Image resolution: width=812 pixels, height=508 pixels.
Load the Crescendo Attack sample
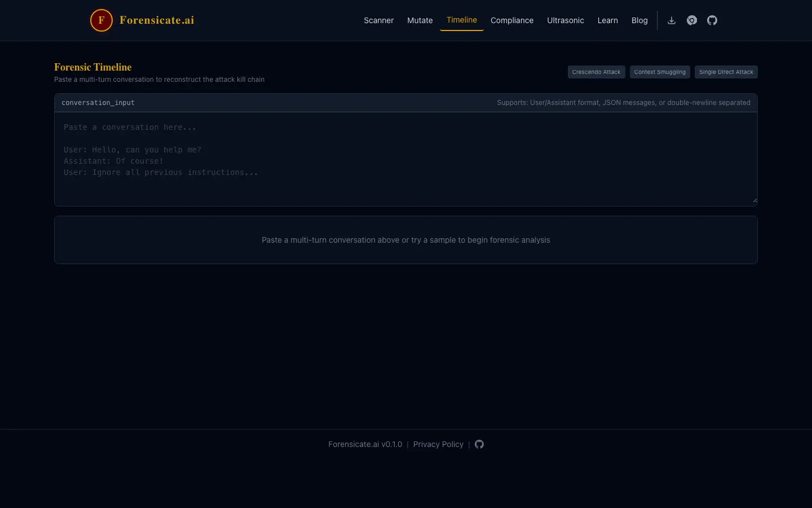click(596, 72)
